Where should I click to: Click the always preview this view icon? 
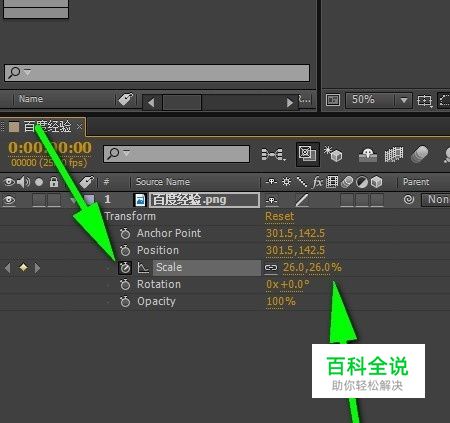coord(333,100)
